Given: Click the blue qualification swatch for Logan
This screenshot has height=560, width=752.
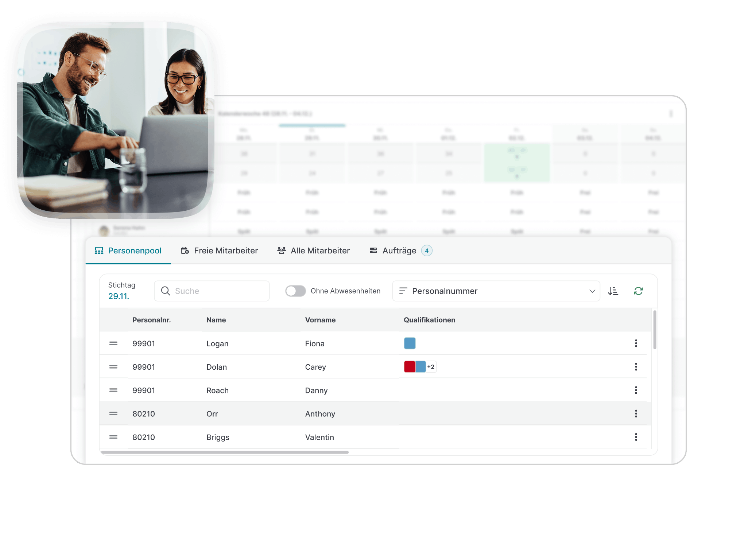Looking at the screenshot, I should (410, 343).
